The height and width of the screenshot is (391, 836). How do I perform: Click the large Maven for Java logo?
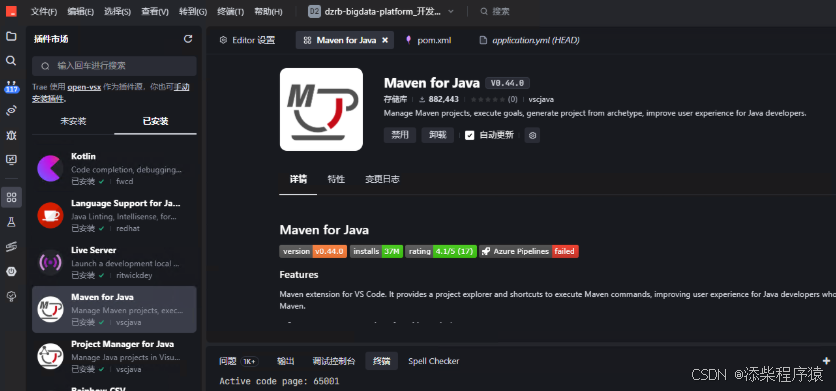coord(321,109)
